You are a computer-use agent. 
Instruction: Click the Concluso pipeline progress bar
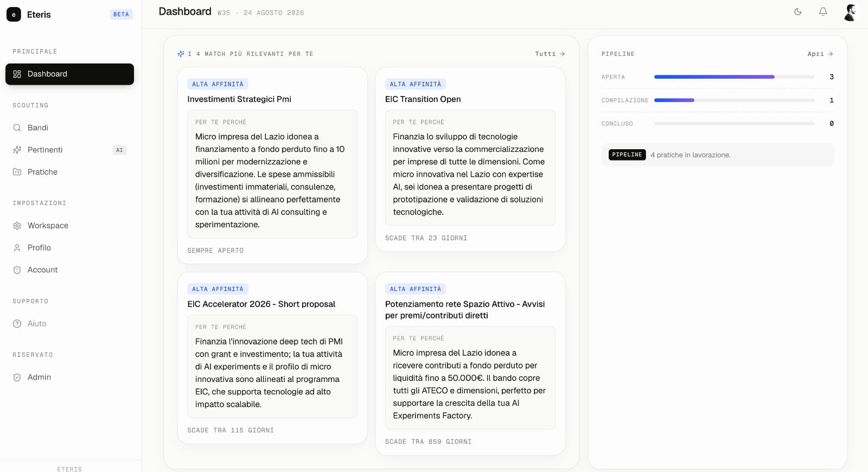(735, 124)
